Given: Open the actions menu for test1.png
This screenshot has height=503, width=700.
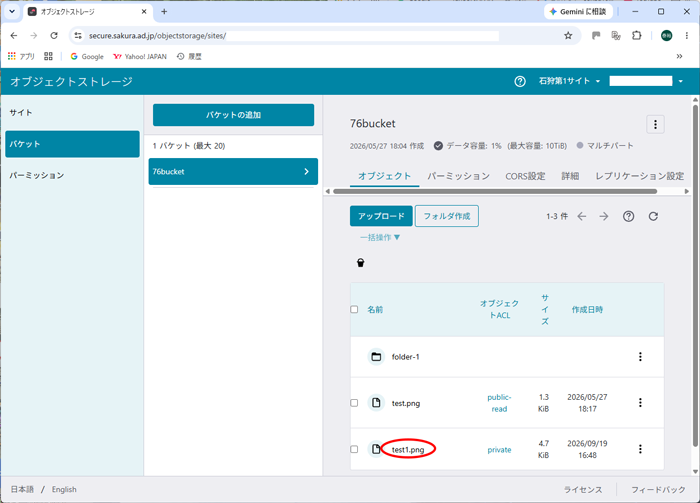Looking at the screenshot, I should [x=640, y=449].
